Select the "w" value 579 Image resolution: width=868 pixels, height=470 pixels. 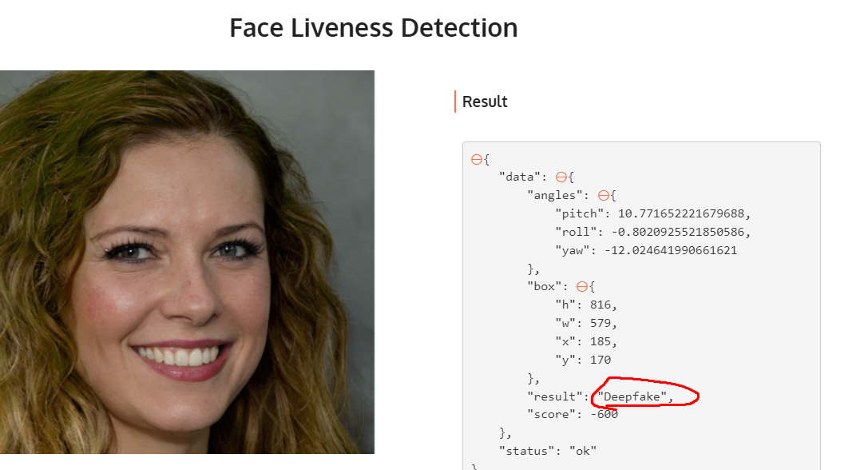click(600, 323)
